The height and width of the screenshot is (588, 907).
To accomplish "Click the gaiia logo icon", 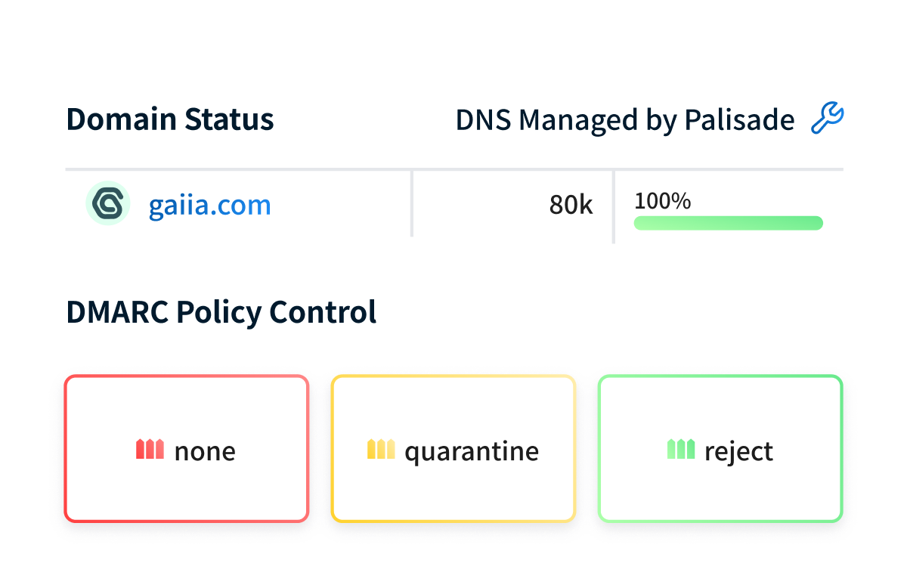I will [x=108, y=204].
